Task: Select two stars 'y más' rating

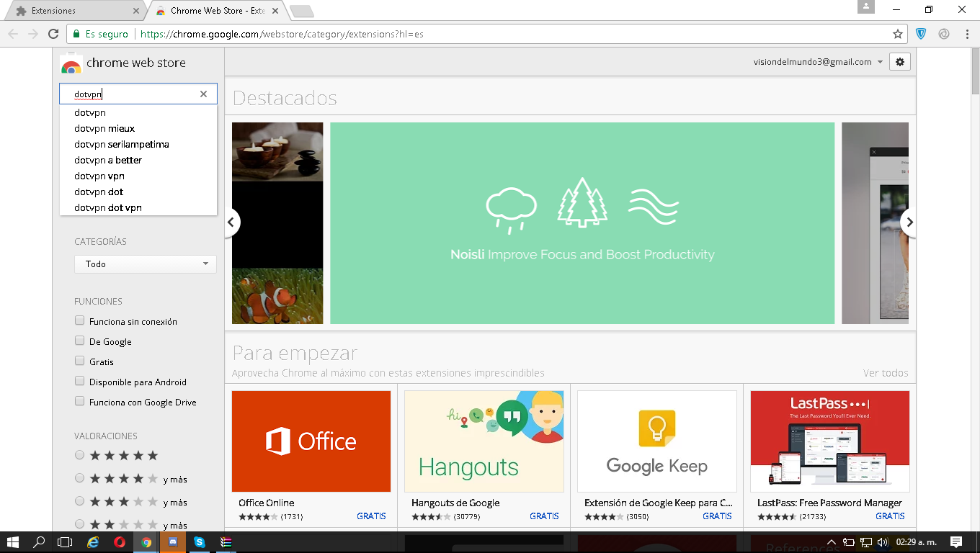Action: [80, 524]
